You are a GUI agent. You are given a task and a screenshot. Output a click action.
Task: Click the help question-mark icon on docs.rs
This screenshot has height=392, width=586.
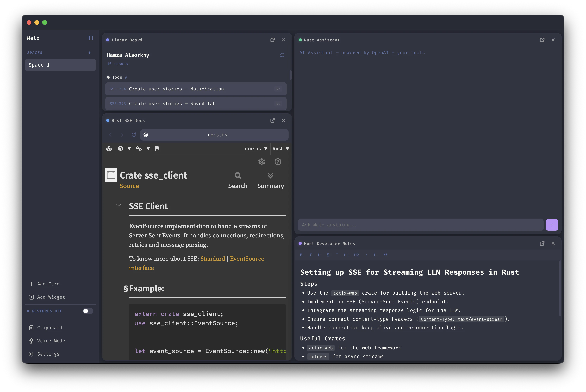(x=278, y=162)
